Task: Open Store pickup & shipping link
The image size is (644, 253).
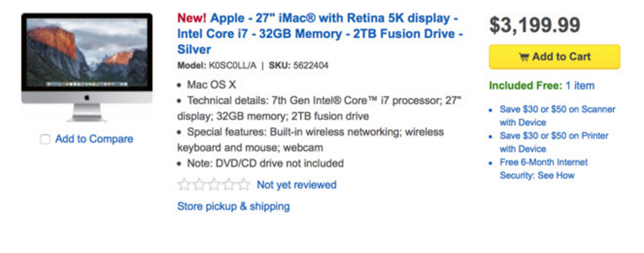Action: coord(234,206)
